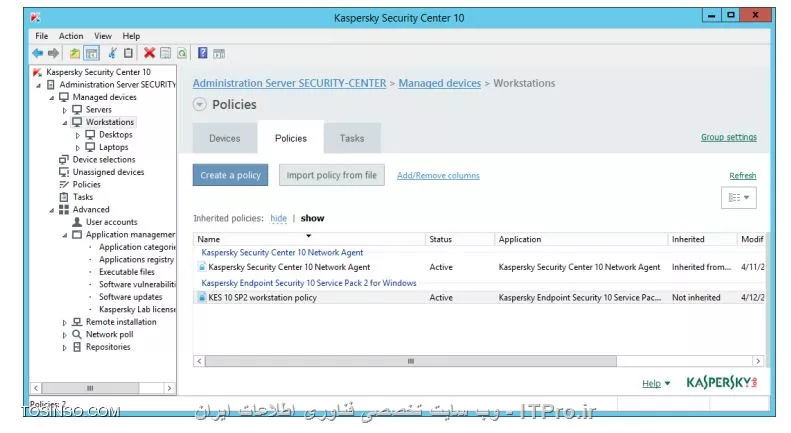Click the red Delete X icon
This screenshot has height=433, width=791.
149,53
